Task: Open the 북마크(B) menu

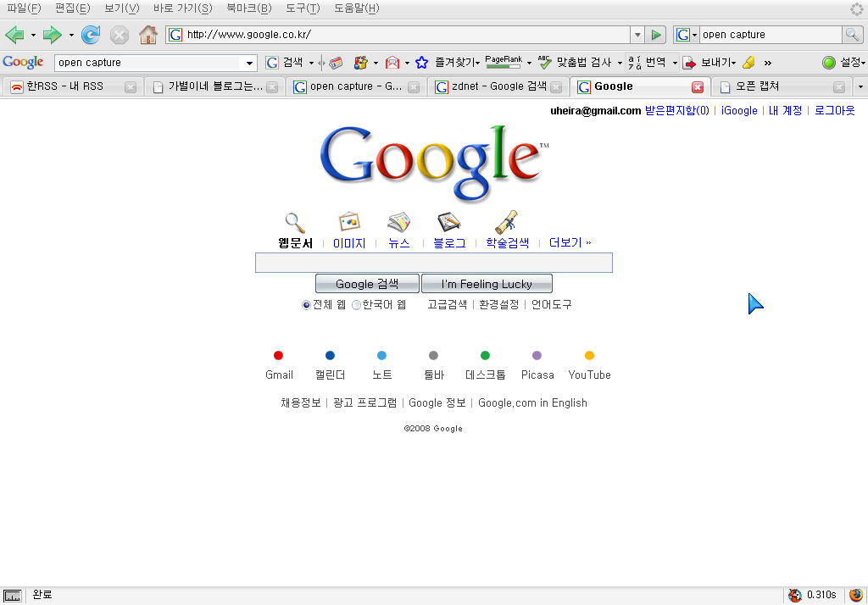Action: pyautogui.click(x=249, y=8)
